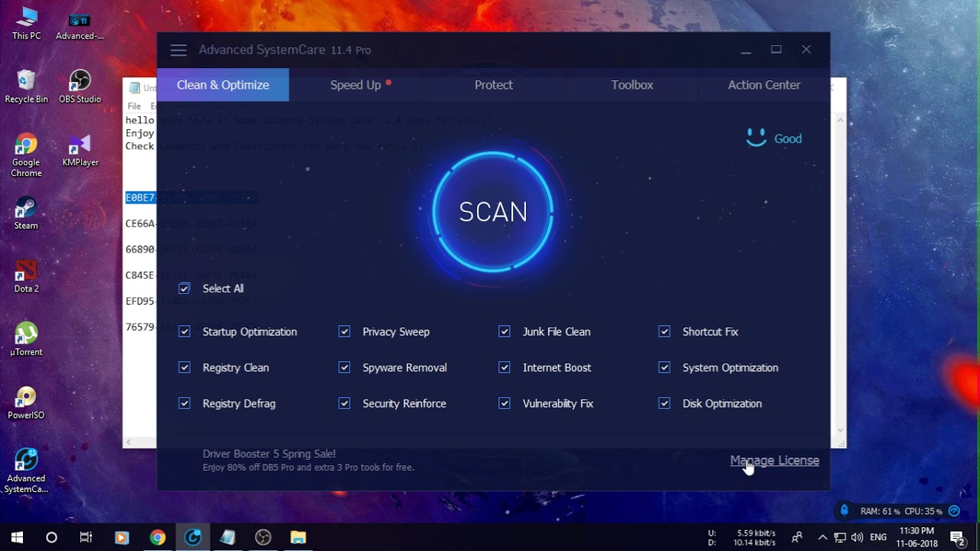Toggle the Registry Defrag checkbox
980x551 pixels.
(x=185, y=403)
